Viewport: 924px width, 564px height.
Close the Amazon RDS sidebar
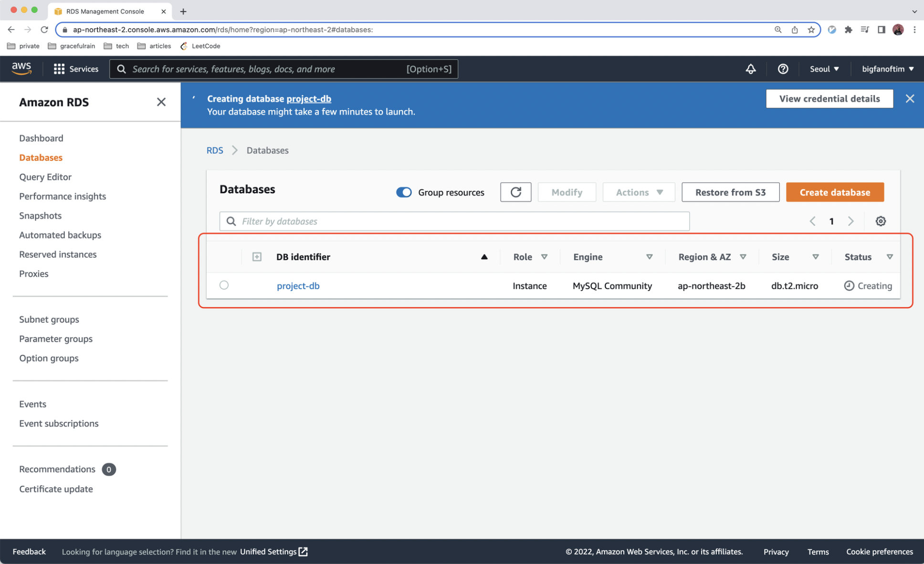[161, 102]
